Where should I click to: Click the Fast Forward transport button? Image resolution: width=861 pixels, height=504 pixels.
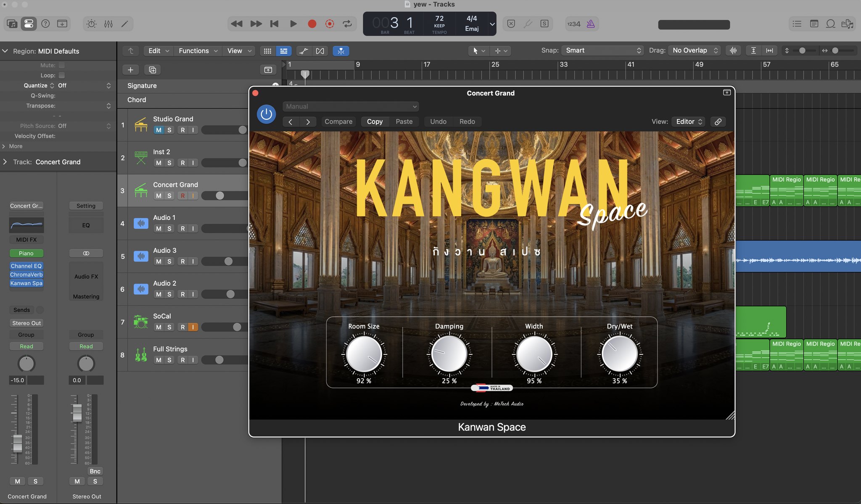click(x=256, y=24)
